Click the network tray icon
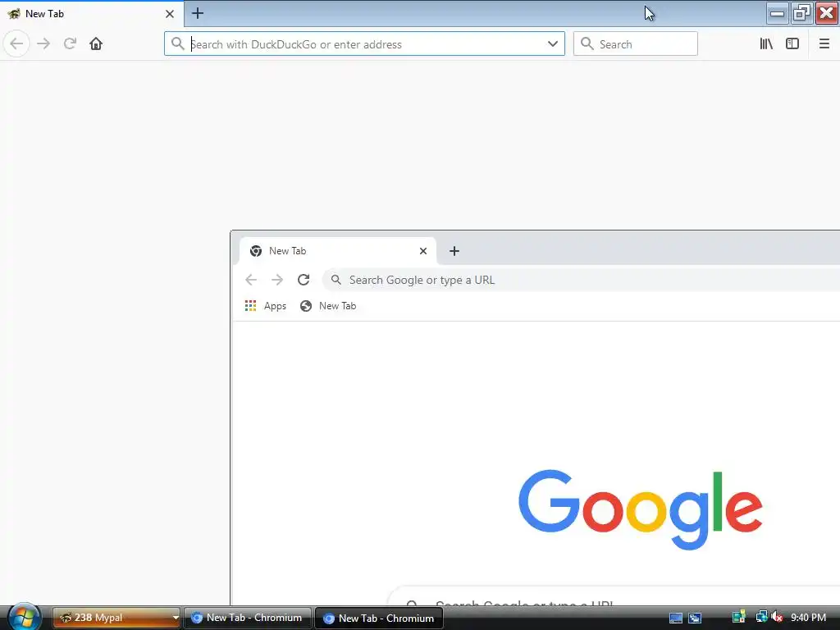The image size is (840, 630). [x=760, y=617]
